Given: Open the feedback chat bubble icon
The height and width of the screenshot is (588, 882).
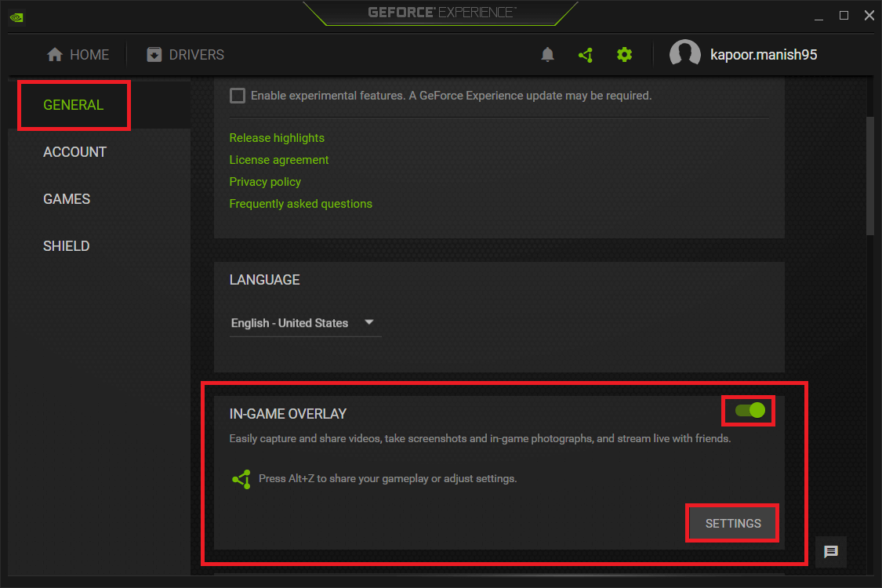Looking at the screenshot, I should coord(831,552).
